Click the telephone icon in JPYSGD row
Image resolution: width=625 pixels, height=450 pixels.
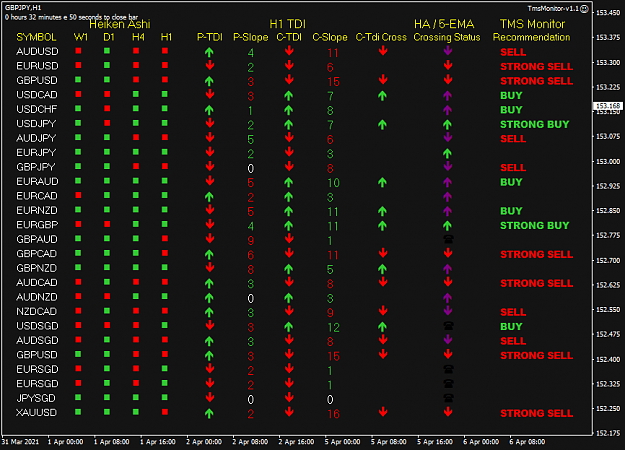[448, 398]
